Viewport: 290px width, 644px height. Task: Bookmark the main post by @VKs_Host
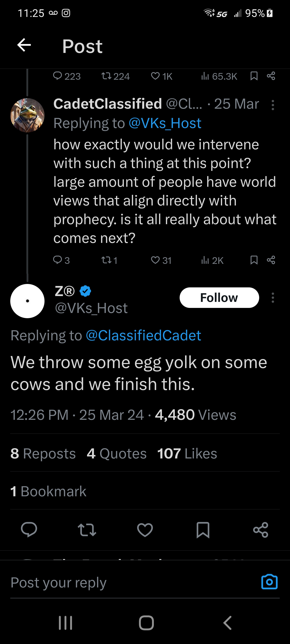coord(203,530)
